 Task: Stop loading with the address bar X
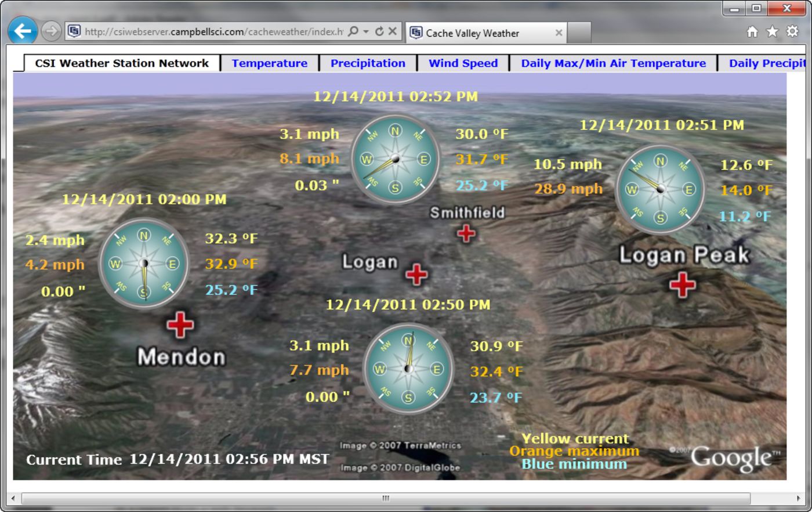pyautogui.click(x=393, y=31)
